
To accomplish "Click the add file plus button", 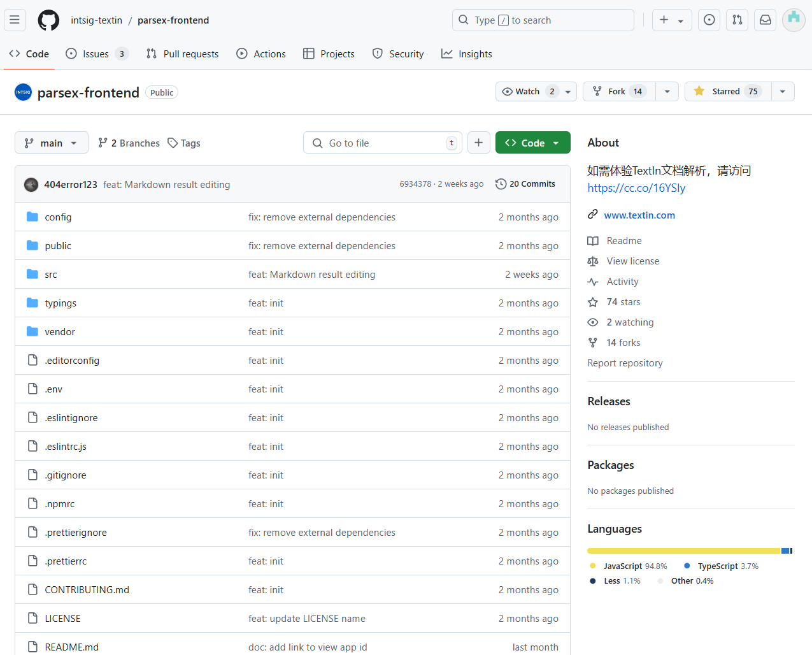I will [x=478, y=143].
